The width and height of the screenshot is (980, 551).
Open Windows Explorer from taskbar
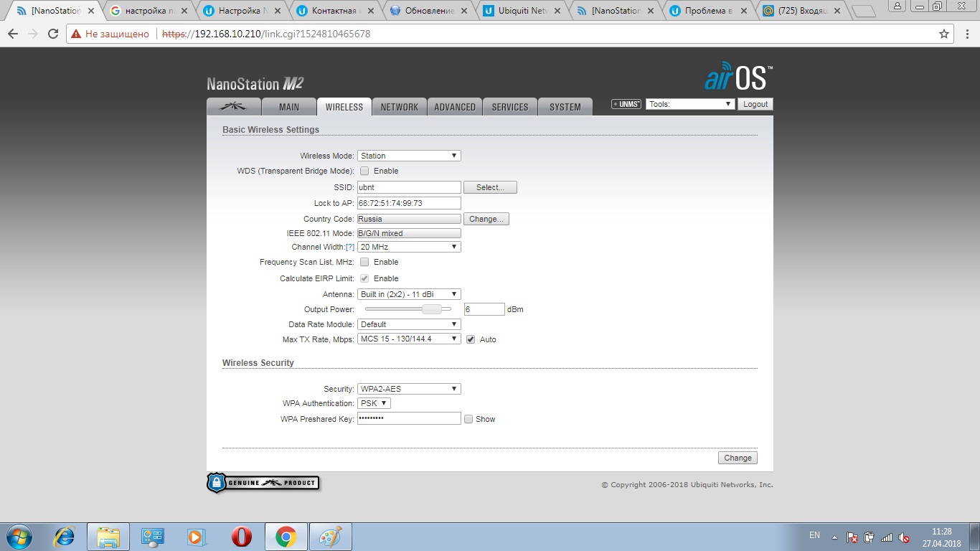click(108, 537)
